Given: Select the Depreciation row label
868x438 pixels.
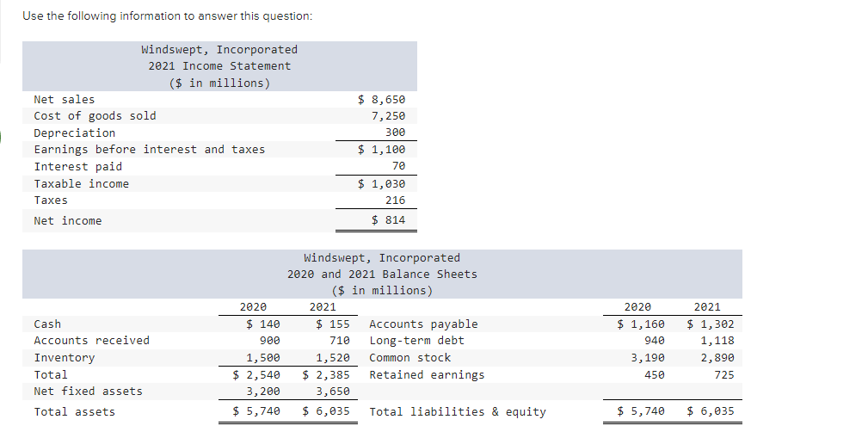Looking at the screenshot, I should coord(75,133).
